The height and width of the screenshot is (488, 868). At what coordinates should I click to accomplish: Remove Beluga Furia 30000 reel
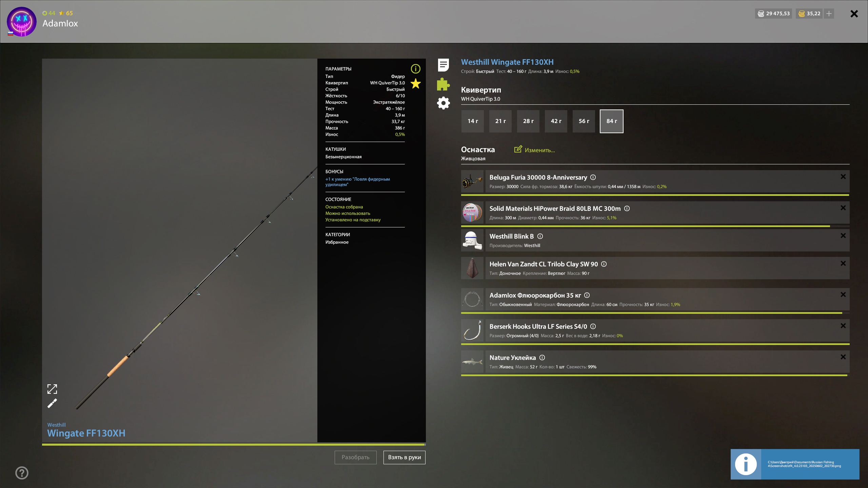tap(843, 177)
